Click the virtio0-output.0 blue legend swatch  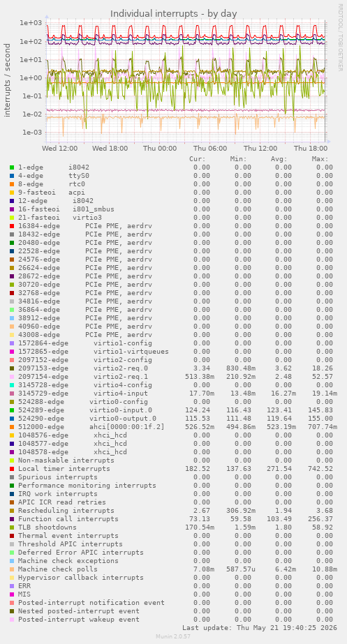point(12,419)
